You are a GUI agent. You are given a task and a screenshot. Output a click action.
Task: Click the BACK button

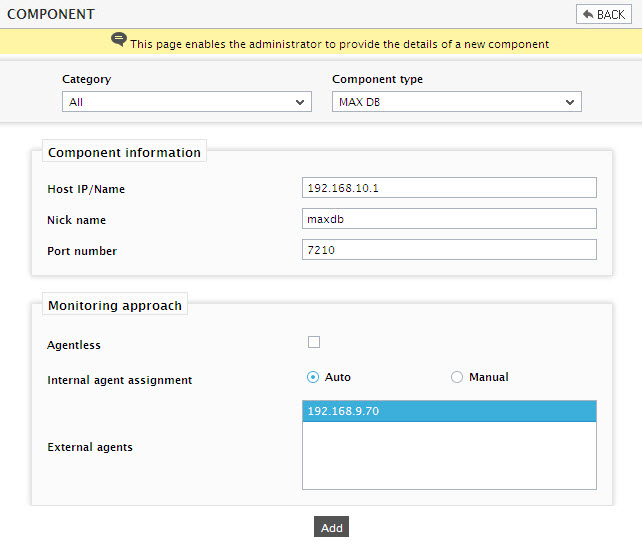point(604,14)
